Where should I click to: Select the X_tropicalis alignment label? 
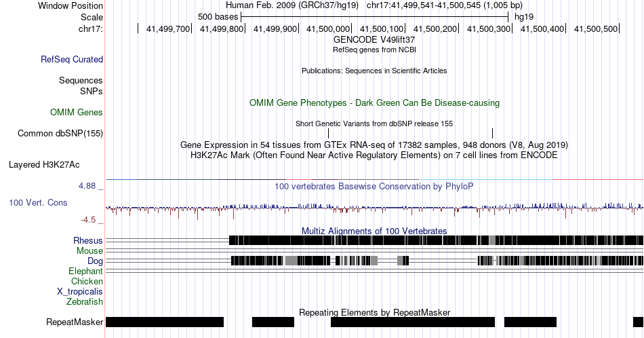click(80, 292)
